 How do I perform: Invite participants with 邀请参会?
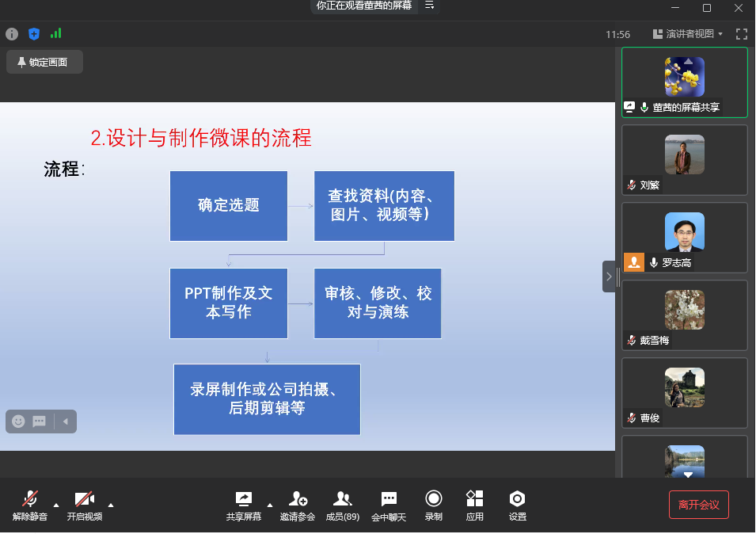click(298, 505)
